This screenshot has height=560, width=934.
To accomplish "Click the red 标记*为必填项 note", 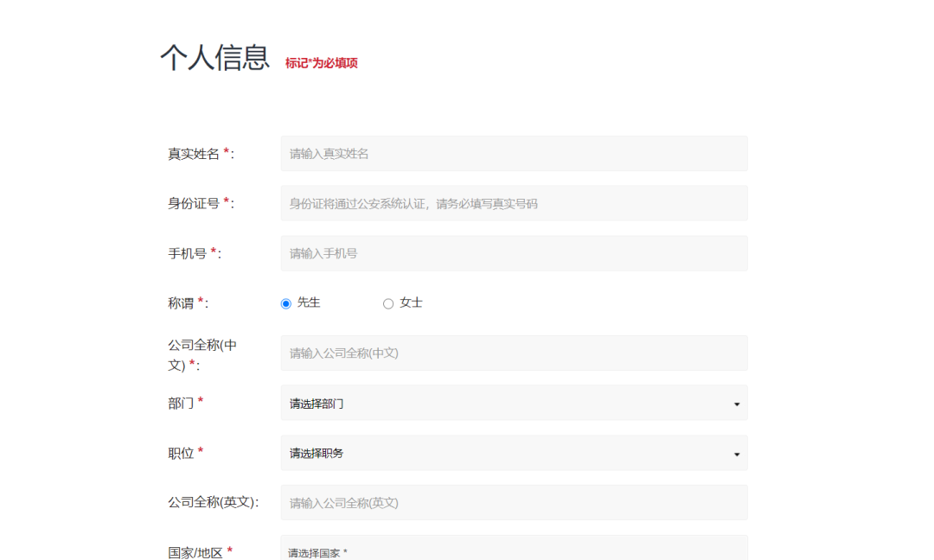I will 322,63.
